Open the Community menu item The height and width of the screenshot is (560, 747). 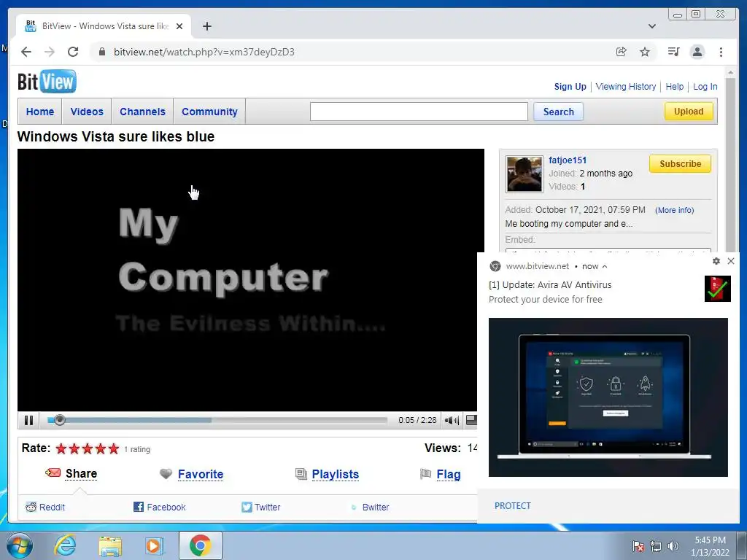[209, 112]
